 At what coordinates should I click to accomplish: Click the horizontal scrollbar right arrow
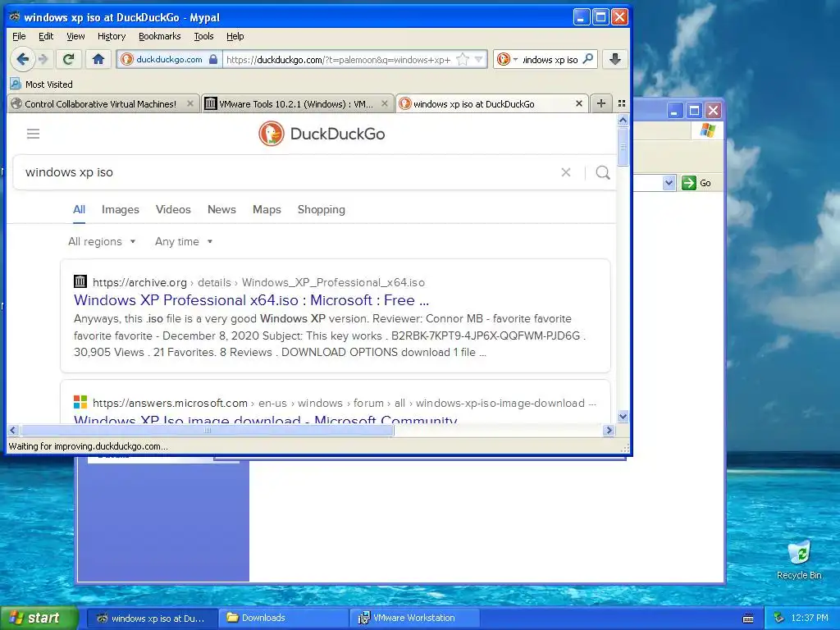609,430
